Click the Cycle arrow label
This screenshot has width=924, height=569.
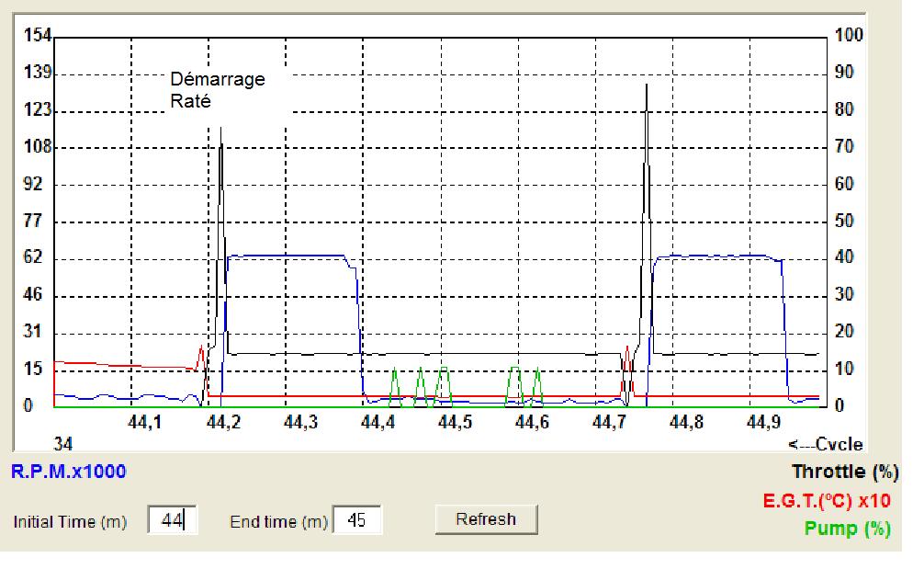826,445
